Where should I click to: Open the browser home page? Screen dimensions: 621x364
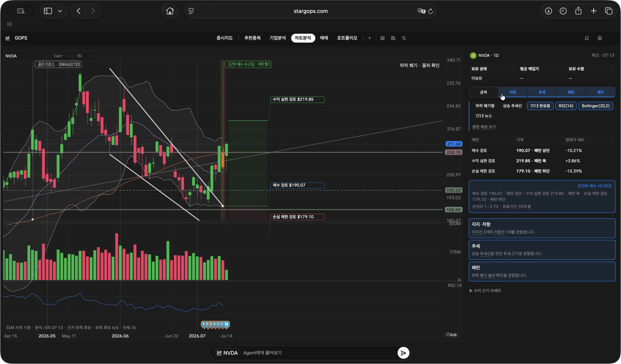[170, 11]
